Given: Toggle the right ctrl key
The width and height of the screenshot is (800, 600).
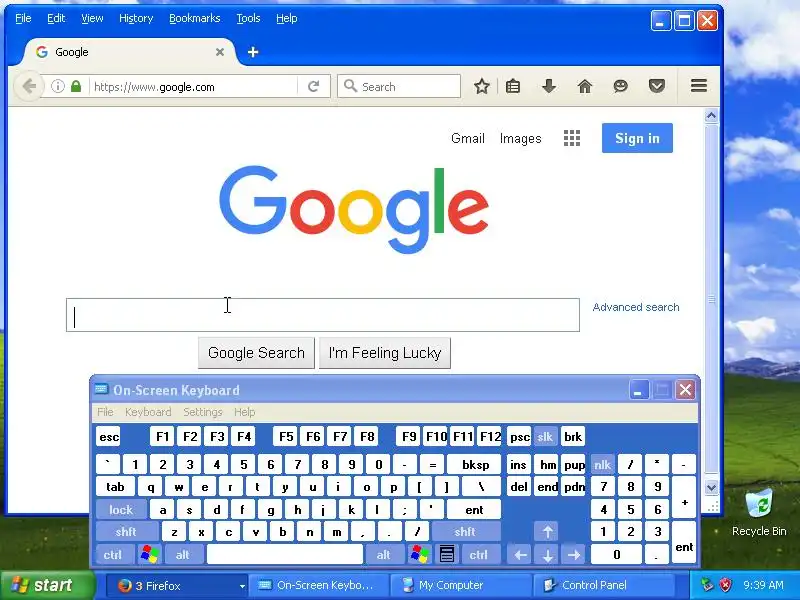Looking at the screenshot, I should 479,554.
